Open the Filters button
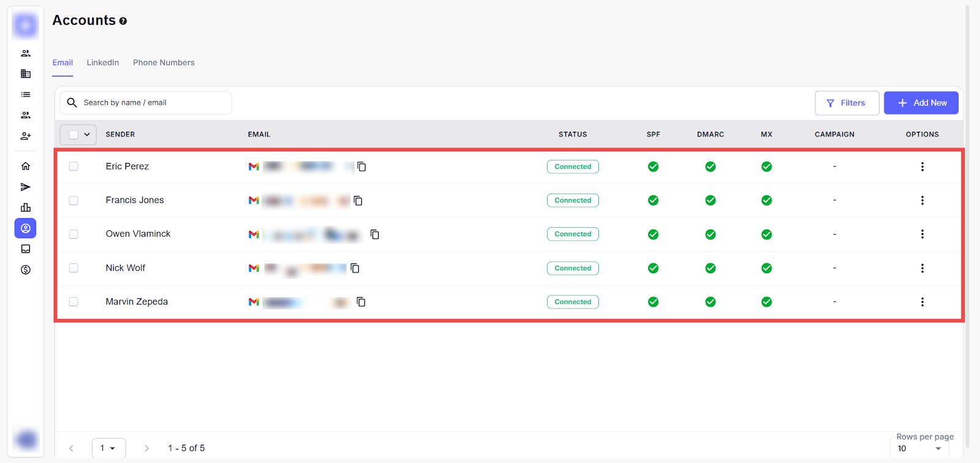 click(x=846, y=103)
